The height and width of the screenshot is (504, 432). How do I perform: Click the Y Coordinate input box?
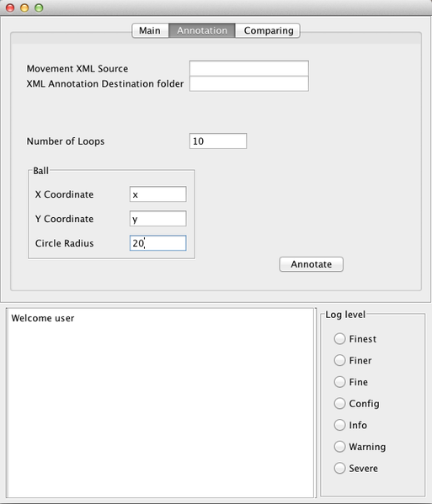[x=158, y=219]
